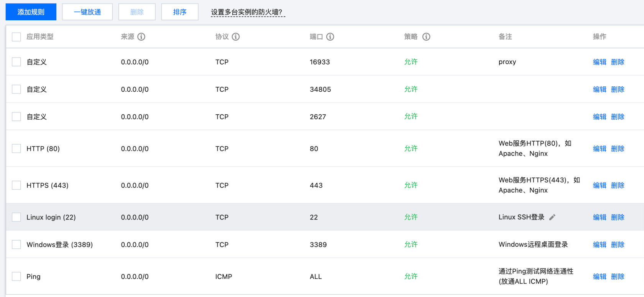Check the box for port 16933 rule
Image resolution: width=644 pixels, height=297 pixels.
pyautogui.click(x=16, y=62)
